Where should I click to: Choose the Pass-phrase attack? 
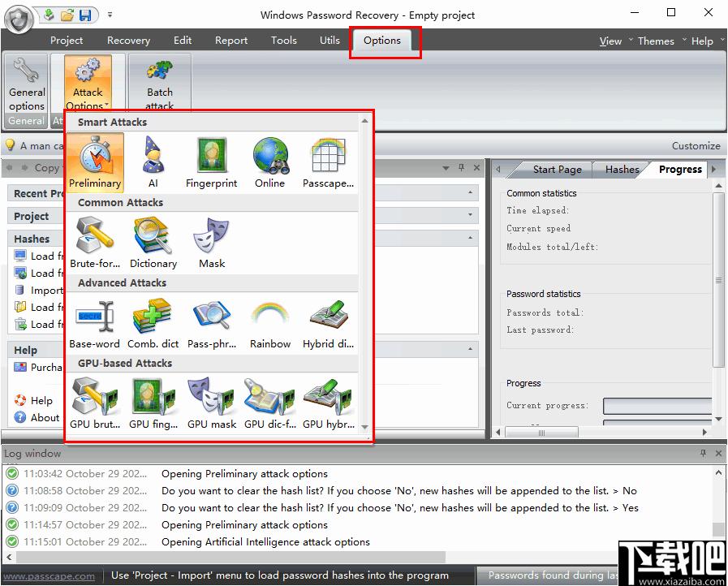(212, 323)
